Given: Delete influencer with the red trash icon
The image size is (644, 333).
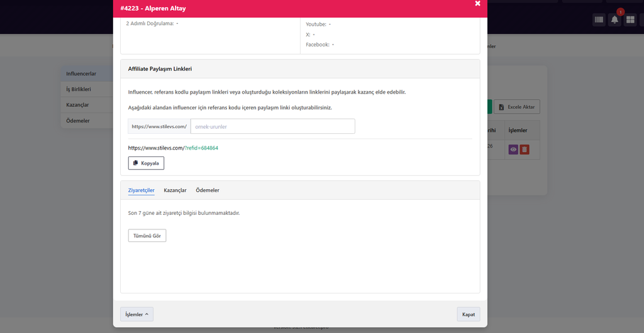Looking at the screenshot, I should coord(524,150).
